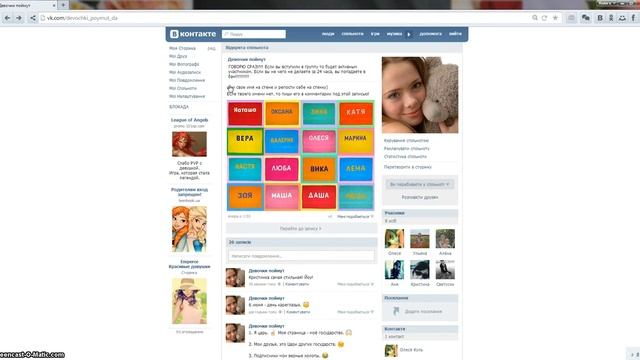Click the ЗОЯ name tile
Screen dimensions: 640x360
pyautogui.click(x=245, y=197)
